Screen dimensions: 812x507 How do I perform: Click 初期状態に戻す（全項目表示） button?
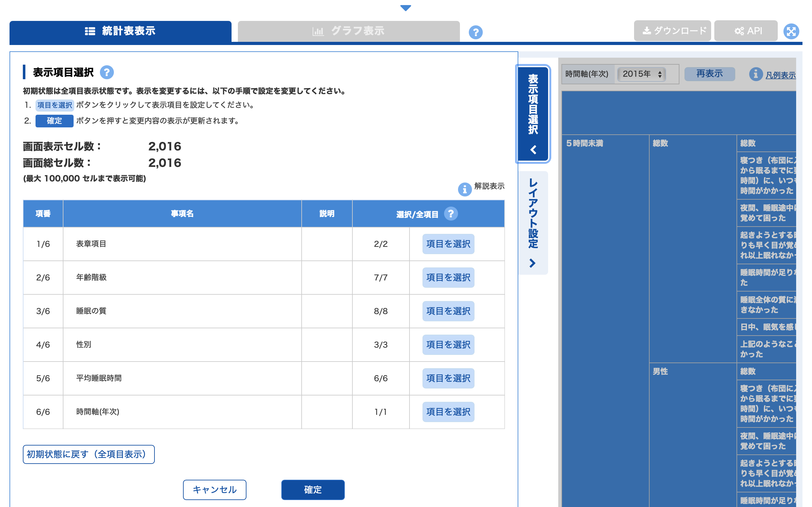pos(88,454)
